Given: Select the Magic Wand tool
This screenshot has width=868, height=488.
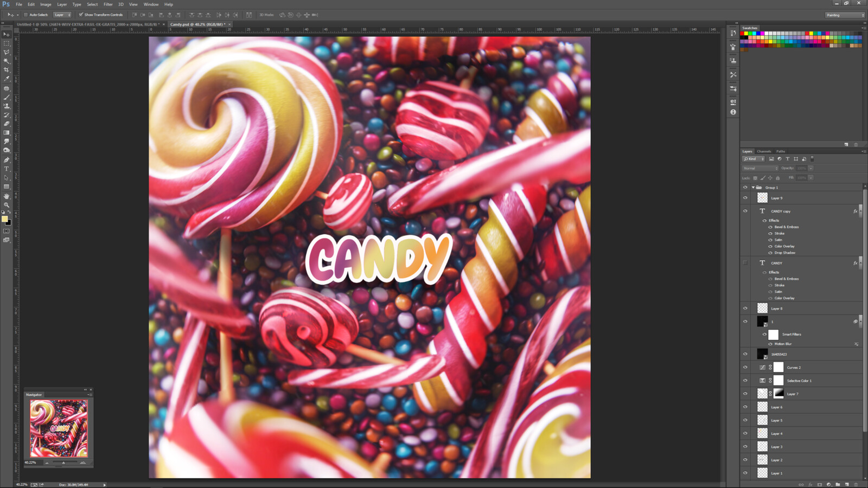Looking at the screenshot, I should [x=7, y=61].
